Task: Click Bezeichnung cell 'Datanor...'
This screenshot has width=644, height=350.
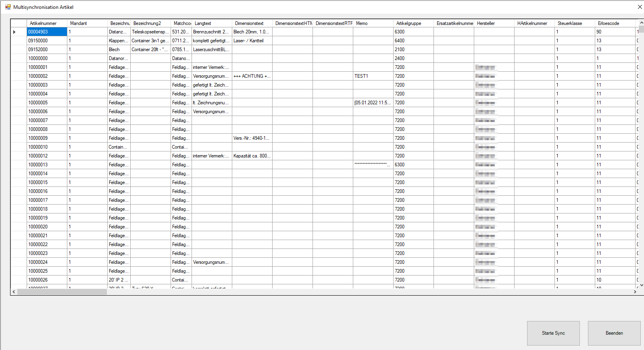Action: [119, 58]
